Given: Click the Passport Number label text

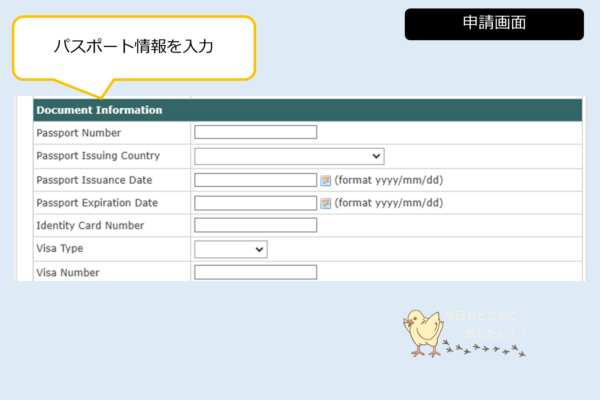Looking at the screenshot, I should click(x=78, y=132).
